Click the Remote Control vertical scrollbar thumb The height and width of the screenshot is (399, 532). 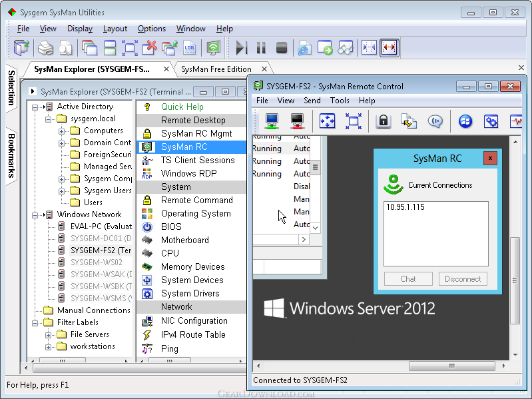tap(515, 280)
